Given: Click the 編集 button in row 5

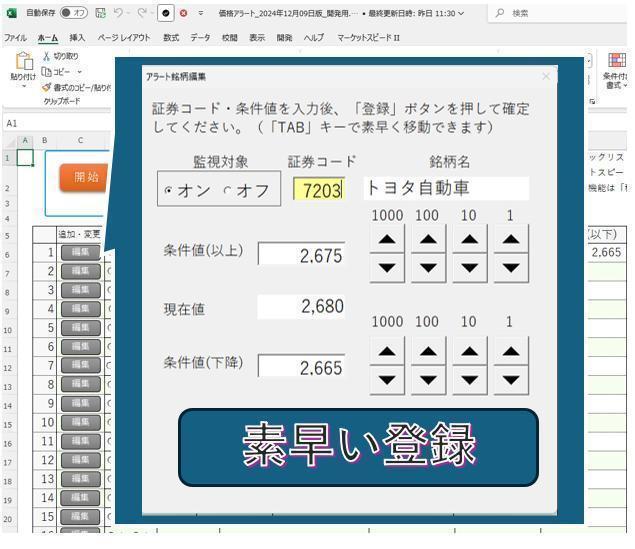Looking at the screenshot, I should click(81, 328).
